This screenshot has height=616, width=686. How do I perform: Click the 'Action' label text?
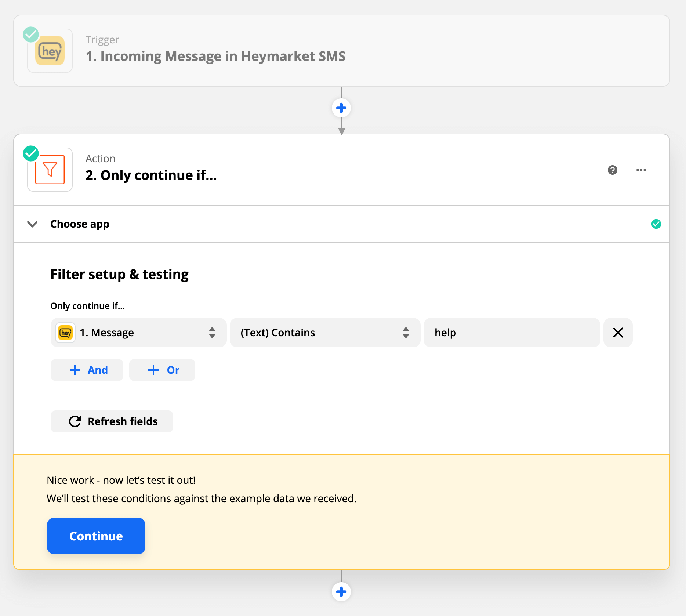tap(101, 159)
